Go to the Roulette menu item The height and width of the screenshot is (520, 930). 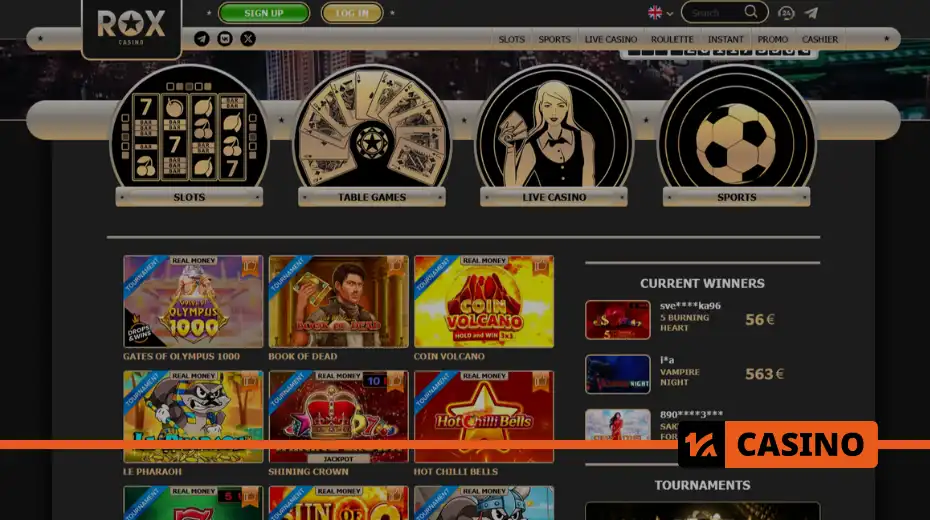coord(672,39)
